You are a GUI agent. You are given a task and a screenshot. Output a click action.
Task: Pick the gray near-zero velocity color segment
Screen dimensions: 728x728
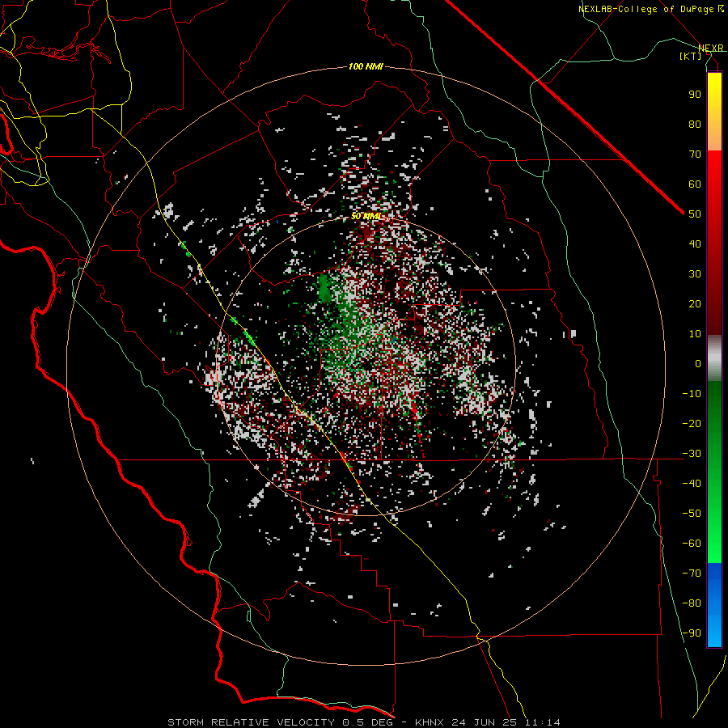point(714,358)
